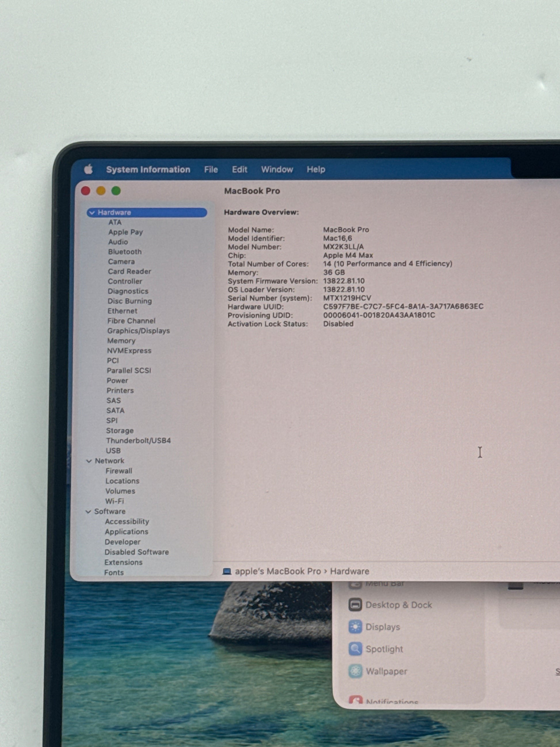Select Graphics/Displays in the sidebar
Screen dimensions: 560x747
pos(138,331)
